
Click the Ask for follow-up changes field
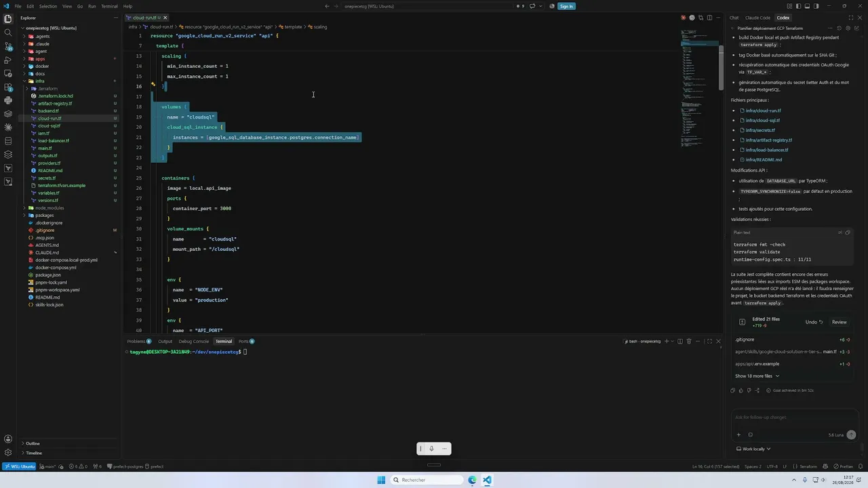(x=793, y=418)
